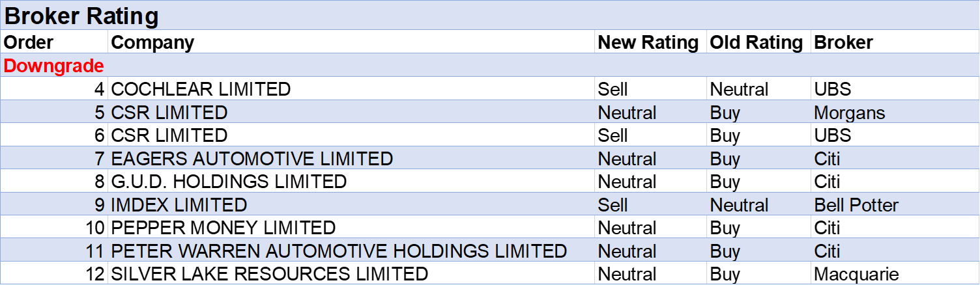Select row number 9 cell
This screenshot has width=980, height=285.
click(x=99, y=205)
